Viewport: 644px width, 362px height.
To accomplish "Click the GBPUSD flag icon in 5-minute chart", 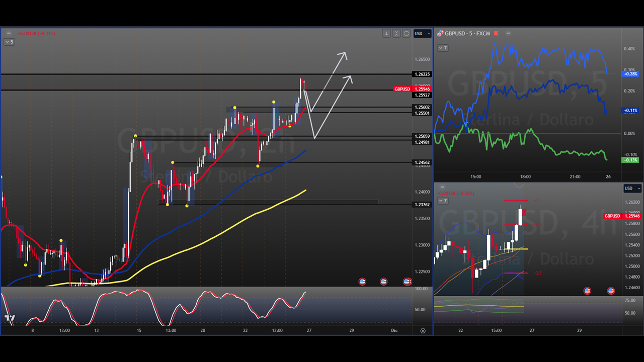I will point(440,34).
